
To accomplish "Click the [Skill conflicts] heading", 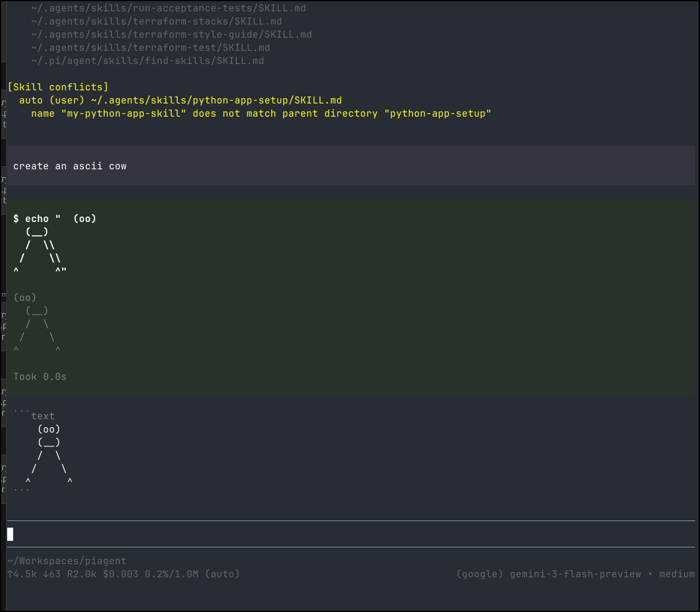I will coord(58,87).
